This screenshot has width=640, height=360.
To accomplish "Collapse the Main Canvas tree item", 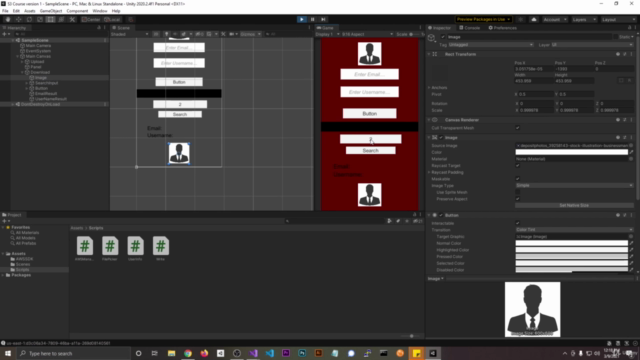I will pos(18,56).
